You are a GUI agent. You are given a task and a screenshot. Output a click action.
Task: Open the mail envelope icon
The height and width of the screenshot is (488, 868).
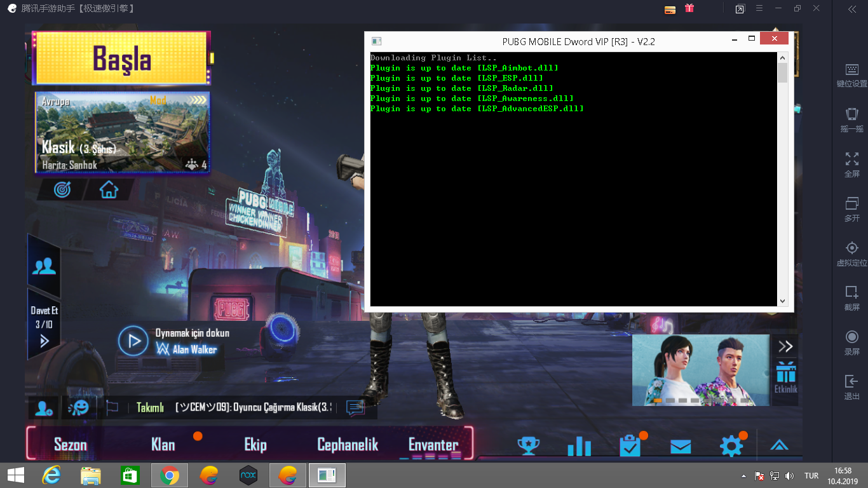pyautogui.click(x=681, y=447)
